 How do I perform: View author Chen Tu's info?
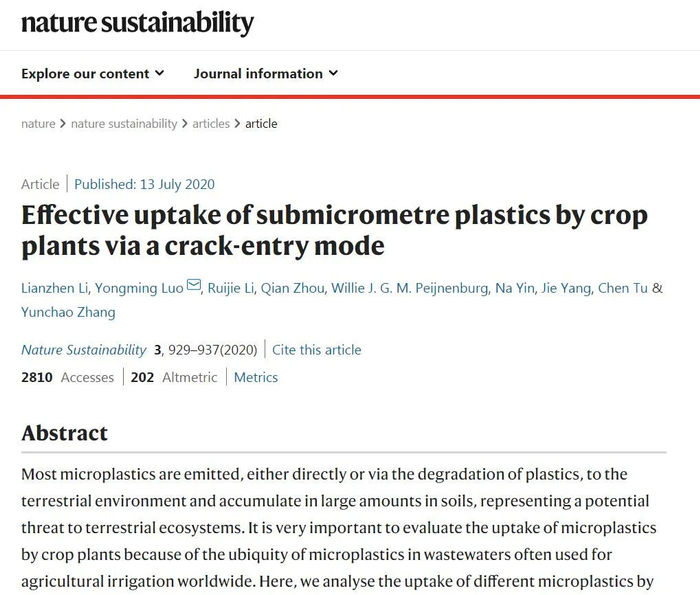622,288
